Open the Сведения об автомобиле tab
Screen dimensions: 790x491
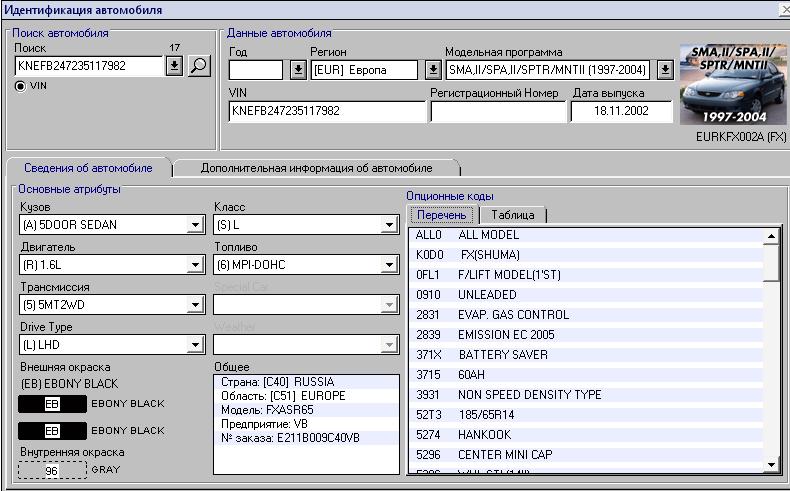click(88, 168)
